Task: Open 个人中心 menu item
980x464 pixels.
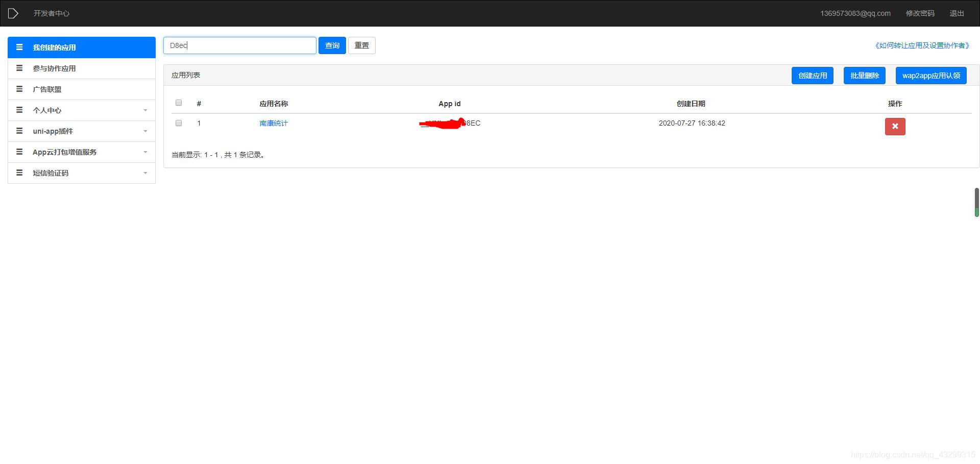Action: 82,110
